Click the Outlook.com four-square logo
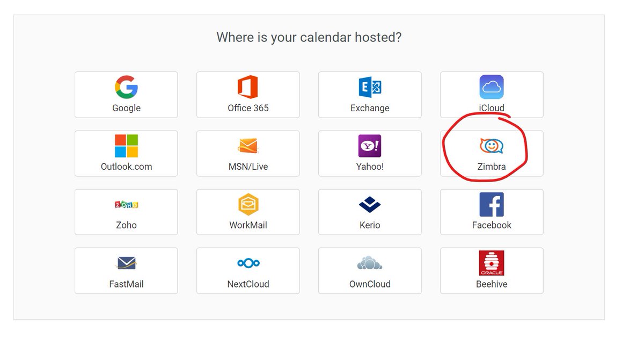 click(126, 146)
